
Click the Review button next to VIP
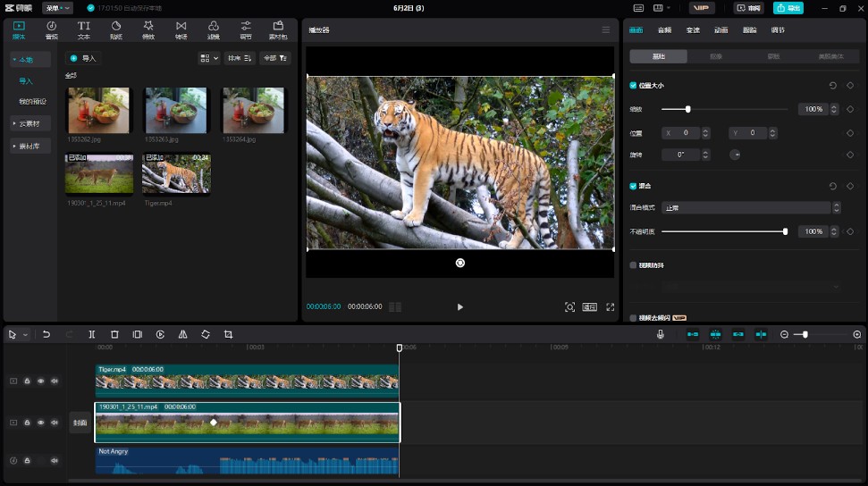pyautogui.click(x=748, y=8)
